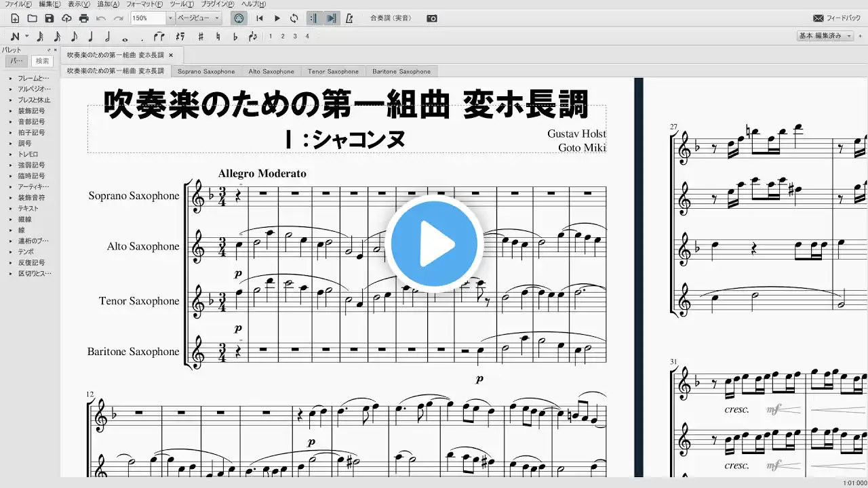Select the eighth note duration
Viewport: 868px width, 488px height.
click(x=74, y=36)
